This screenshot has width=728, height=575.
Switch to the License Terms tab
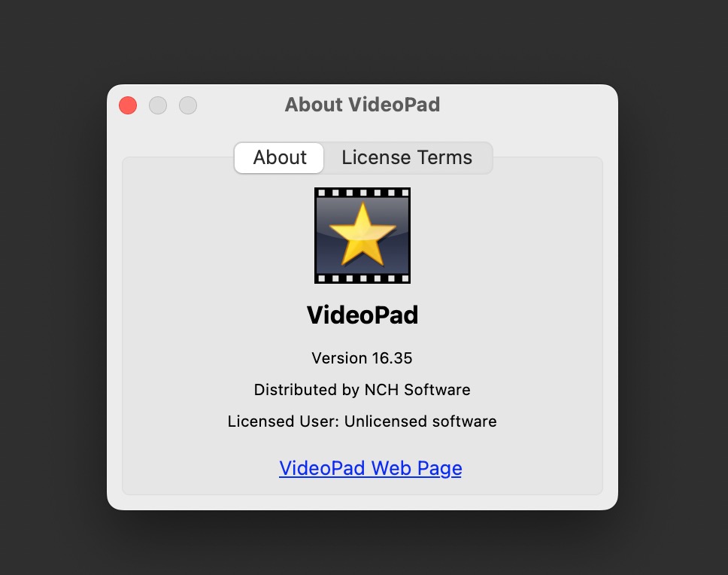click(407, 158)
